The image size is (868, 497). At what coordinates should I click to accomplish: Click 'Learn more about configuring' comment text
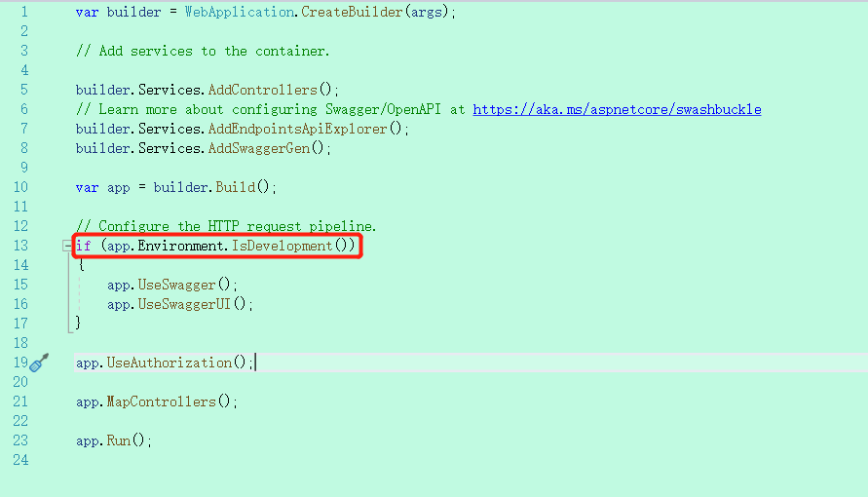pyautogui.click(x=197, y=109)
